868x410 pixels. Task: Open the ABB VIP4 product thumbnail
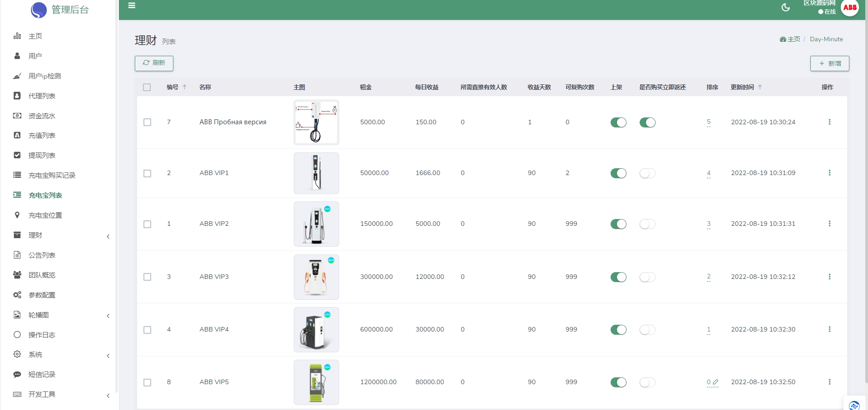pyautogui.click(x=316, y=329)
